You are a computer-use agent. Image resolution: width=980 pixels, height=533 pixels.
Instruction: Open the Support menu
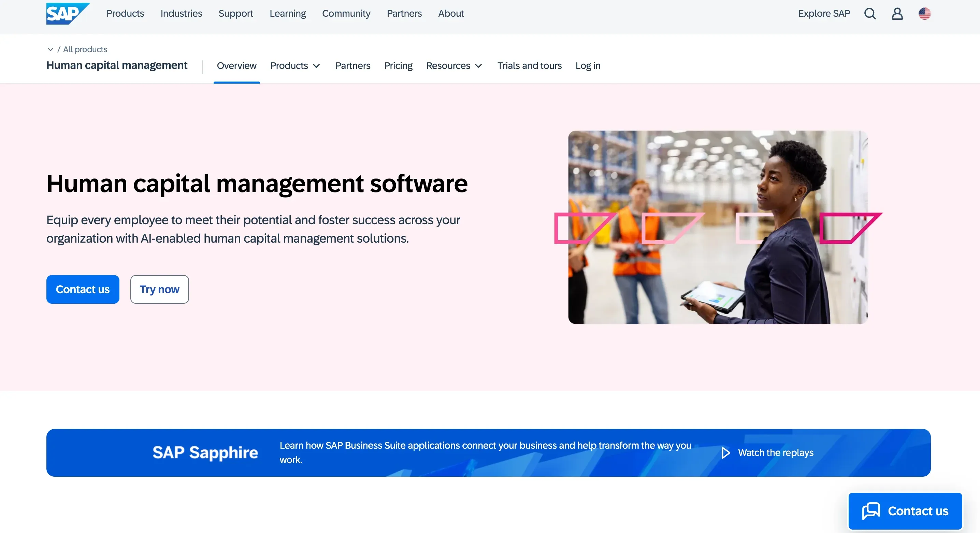235,14
